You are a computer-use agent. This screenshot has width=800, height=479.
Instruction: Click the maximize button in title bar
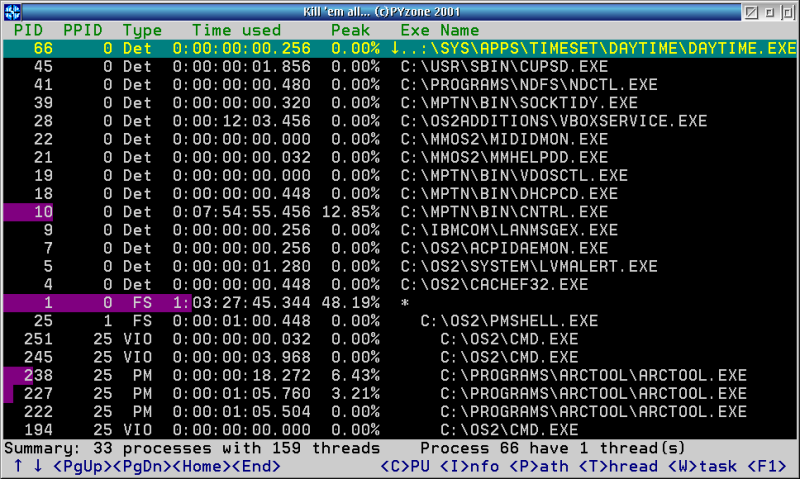point(785,11)
